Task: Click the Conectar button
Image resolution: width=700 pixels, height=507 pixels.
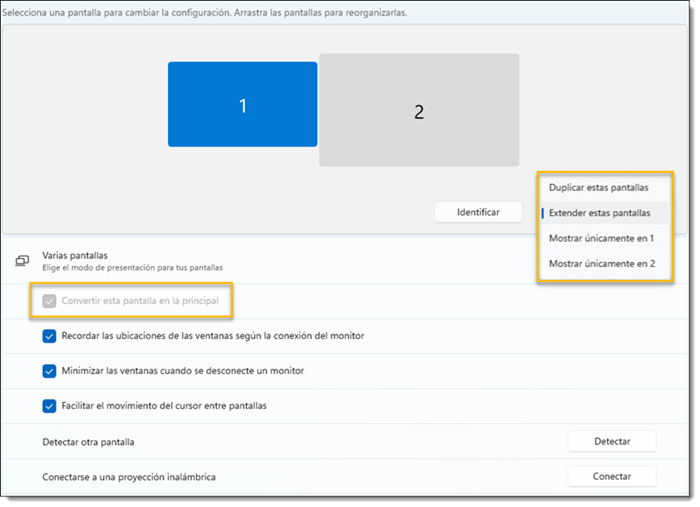Action: [611, 476]
